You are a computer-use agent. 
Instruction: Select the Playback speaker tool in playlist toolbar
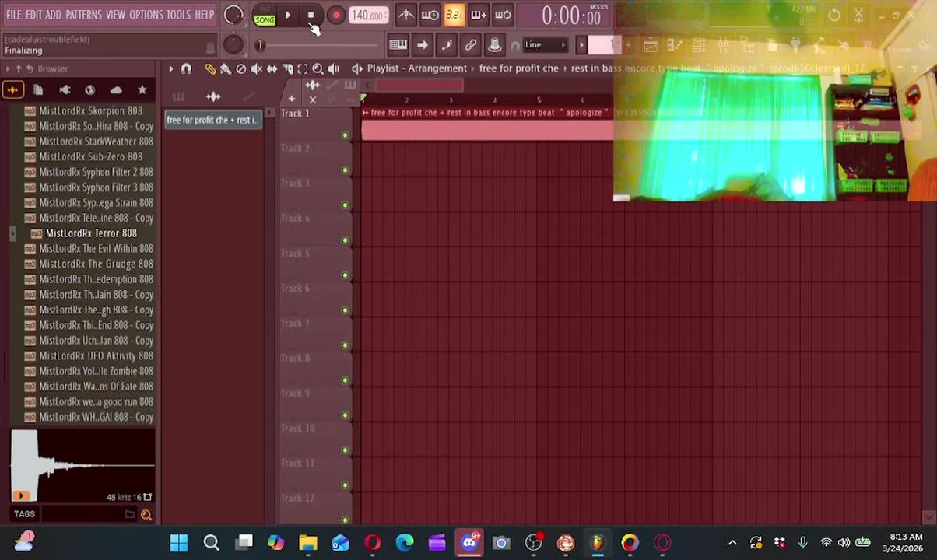click(x=333, y=69)
